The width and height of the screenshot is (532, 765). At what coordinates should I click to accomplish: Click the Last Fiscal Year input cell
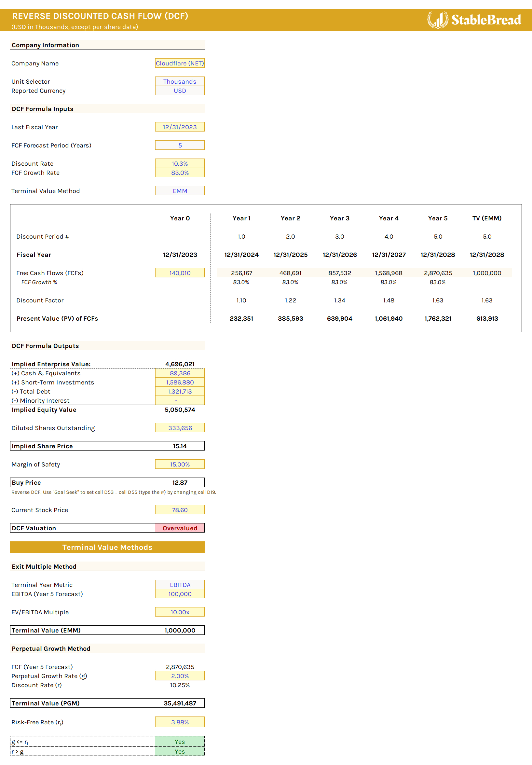[180, 127]
